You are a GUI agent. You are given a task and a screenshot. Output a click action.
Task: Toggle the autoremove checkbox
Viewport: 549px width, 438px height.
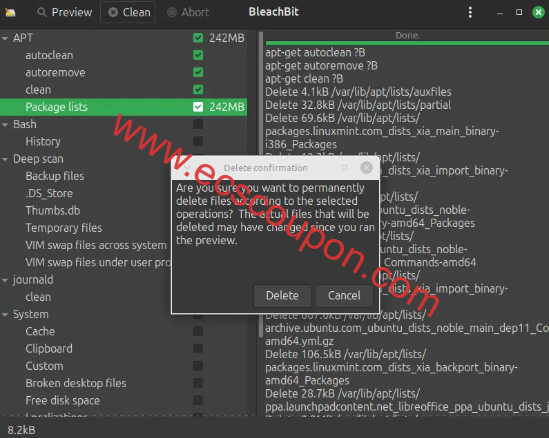pyautogui.click(x=198, y=72)
